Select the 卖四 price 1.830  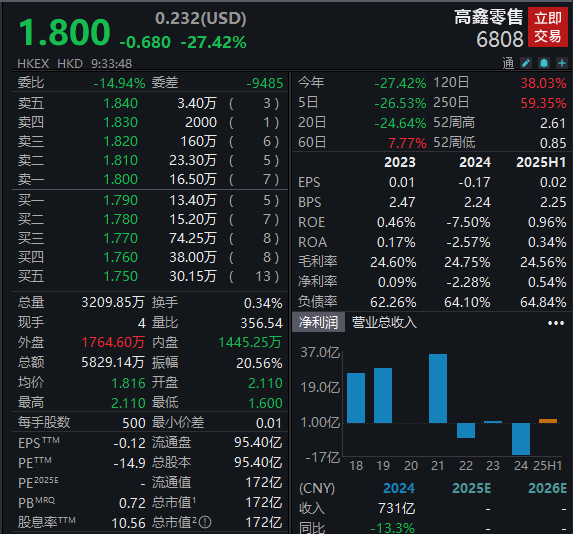[121, 122]
